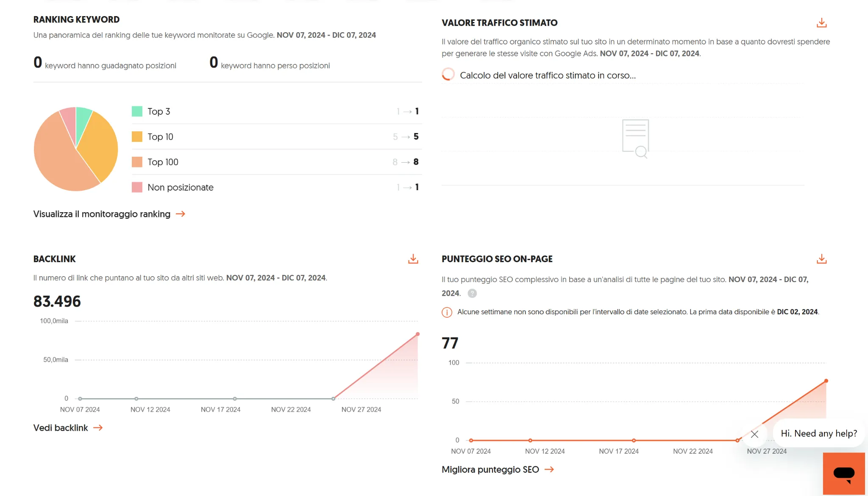This screenshot has width=868, height=496.
Task: Download Punteggio SEO On-Page data
Action: (822, 259)
